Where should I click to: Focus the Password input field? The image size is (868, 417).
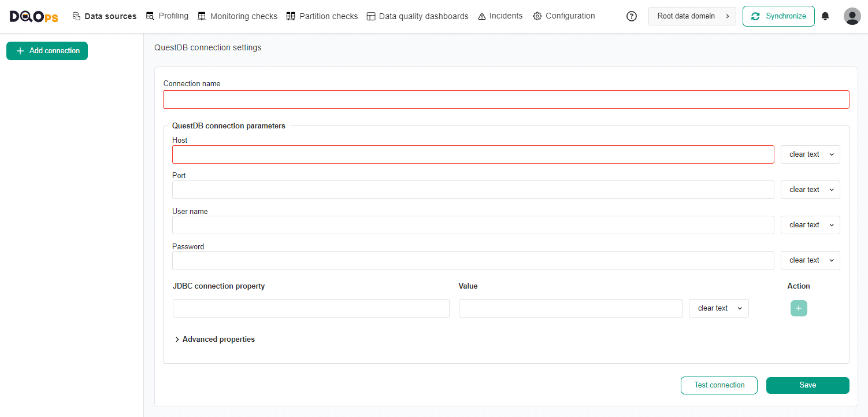pos(473,260)
